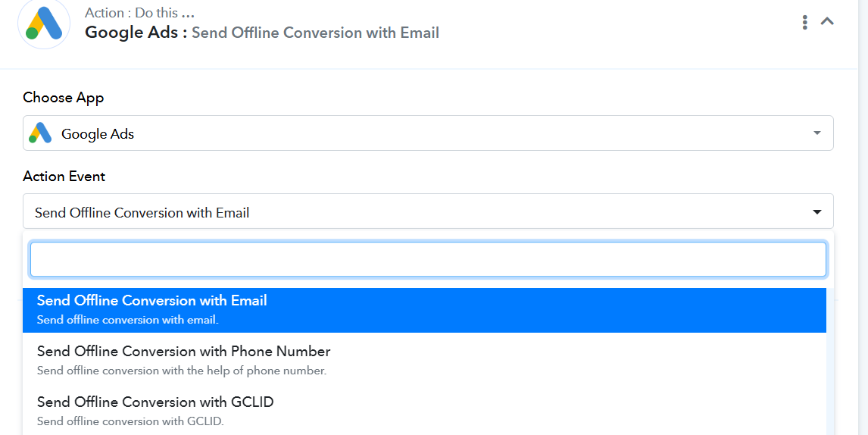This screenshot has height=435, width=868.
Task: Open the three-dot options menu
Action: pyautogui.click(x=804, y=22)
